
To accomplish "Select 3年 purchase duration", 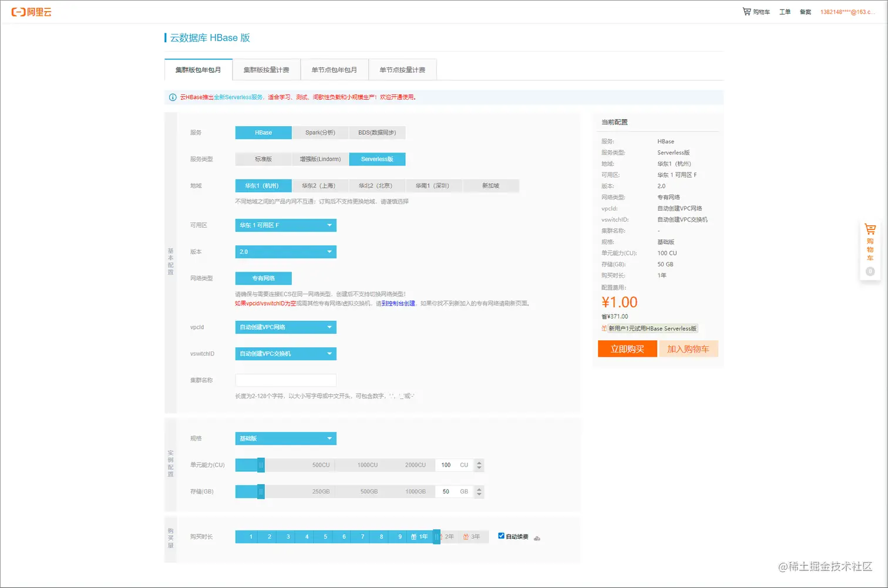I will click(472, 537).
